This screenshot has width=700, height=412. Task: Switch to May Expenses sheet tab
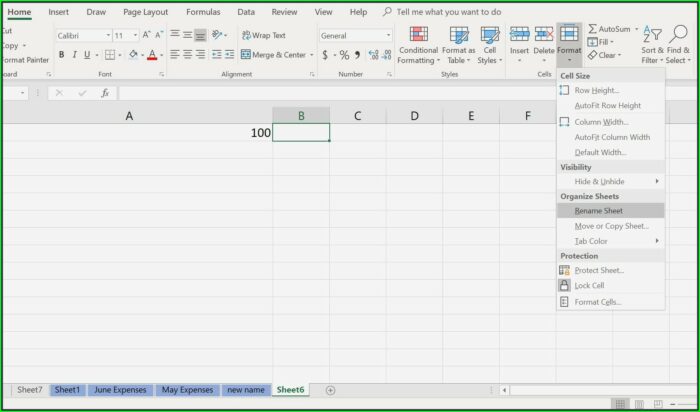click(x=188, y=390)
